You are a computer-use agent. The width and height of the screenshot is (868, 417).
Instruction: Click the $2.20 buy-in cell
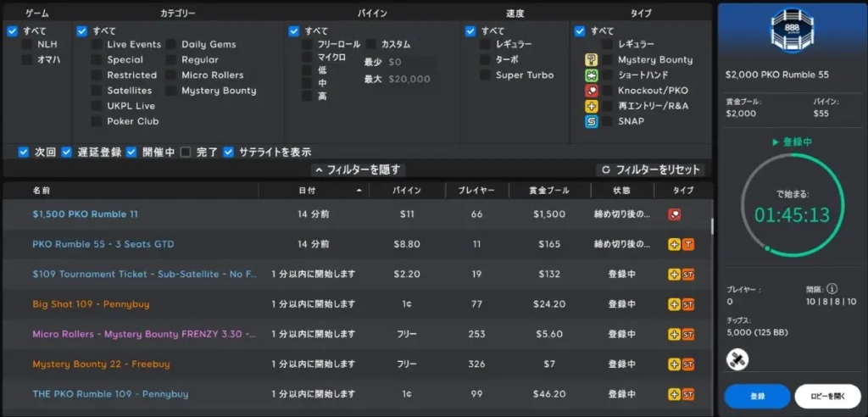pos(407,274)
